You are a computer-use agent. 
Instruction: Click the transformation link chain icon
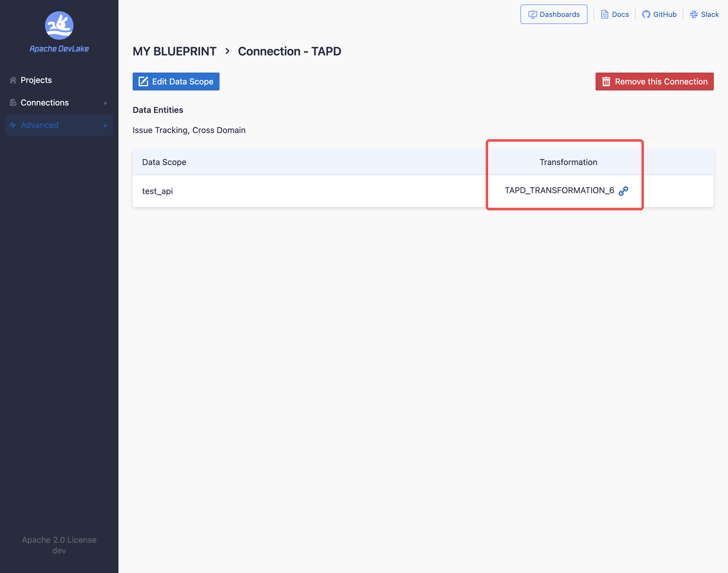pyautogui.click(x=623, y=191)
